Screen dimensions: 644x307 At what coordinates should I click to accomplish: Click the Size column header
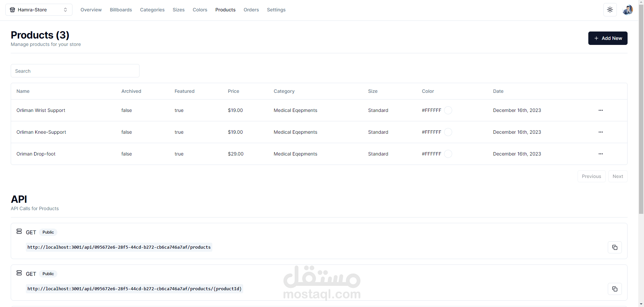pos(373,91)
